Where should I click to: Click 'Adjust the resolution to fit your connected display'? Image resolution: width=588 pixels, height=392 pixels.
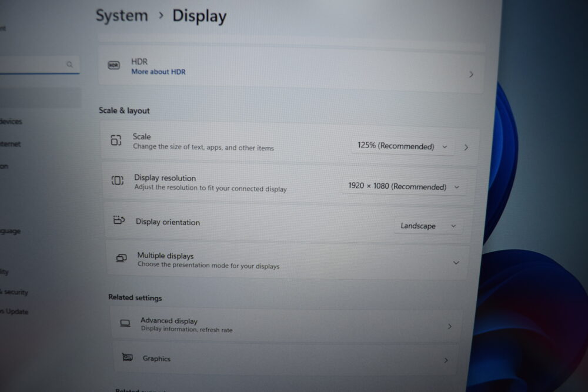[x=211, y=188]
